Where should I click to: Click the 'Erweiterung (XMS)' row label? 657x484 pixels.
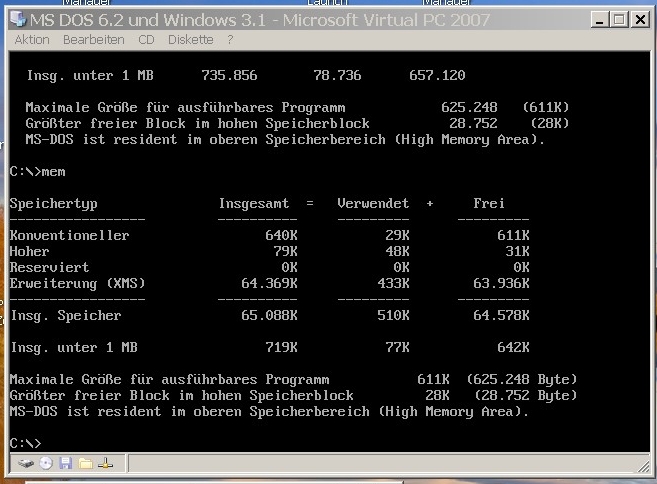coord(78,284)
